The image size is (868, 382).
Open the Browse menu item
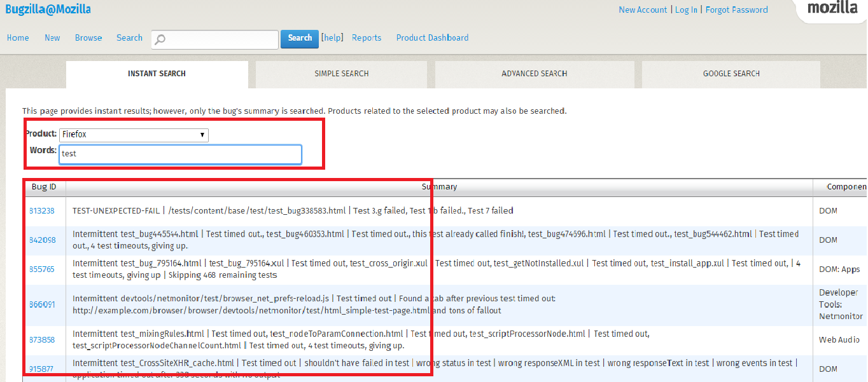click(88, 38)
